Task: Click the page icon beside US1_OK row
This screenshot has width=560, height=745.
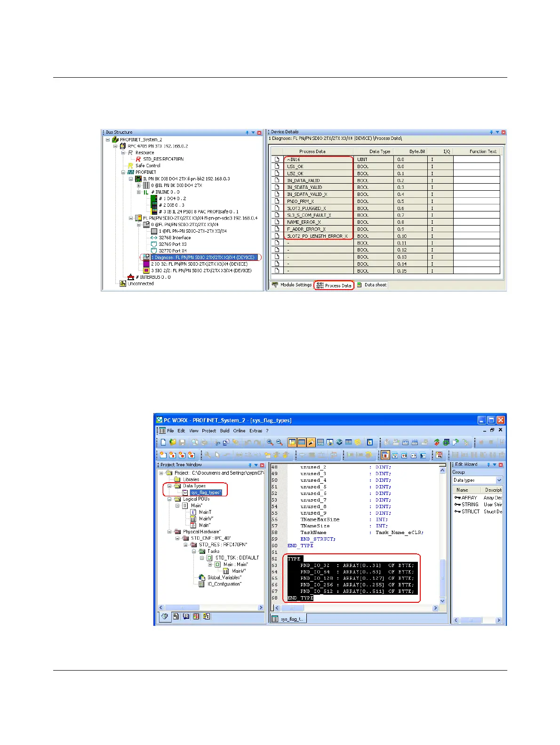Action: 277,166
